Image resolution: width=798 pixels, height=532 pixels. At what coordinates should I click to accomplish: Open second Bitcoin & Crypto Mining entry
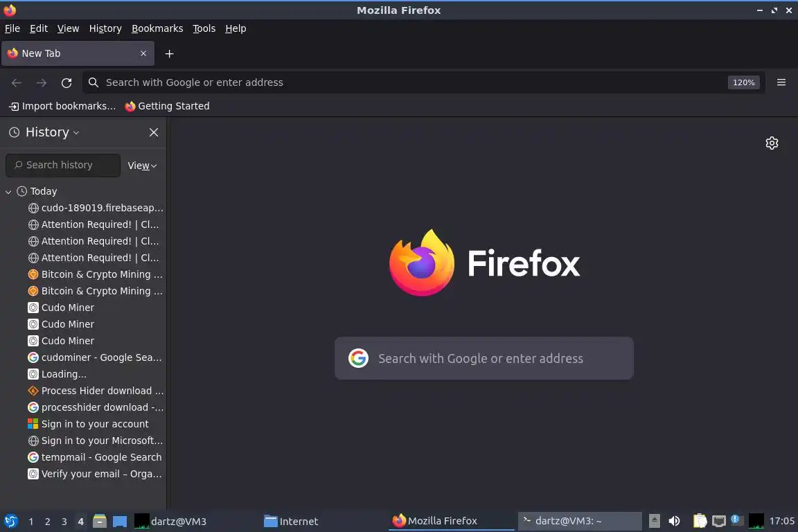click(96, 291)
